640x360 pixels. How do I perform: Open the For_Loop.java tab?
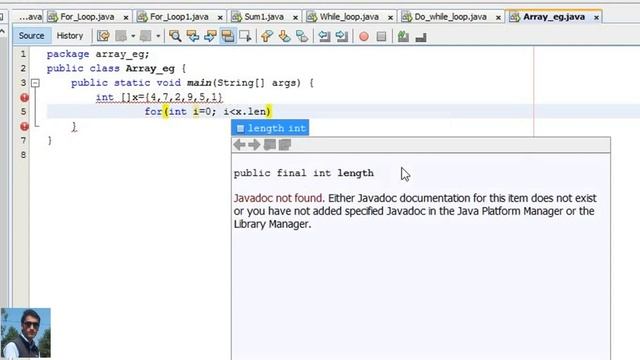[x=87, y=17]
